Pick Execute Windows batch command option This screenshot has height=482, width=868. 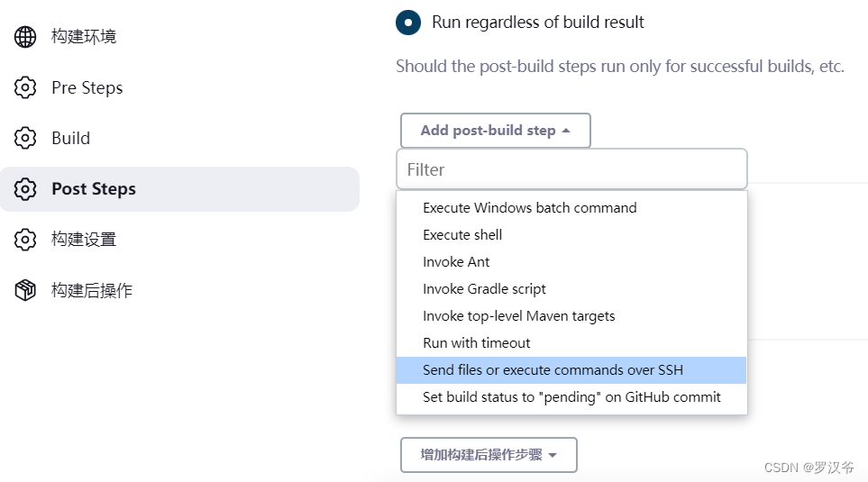[529, 207]
